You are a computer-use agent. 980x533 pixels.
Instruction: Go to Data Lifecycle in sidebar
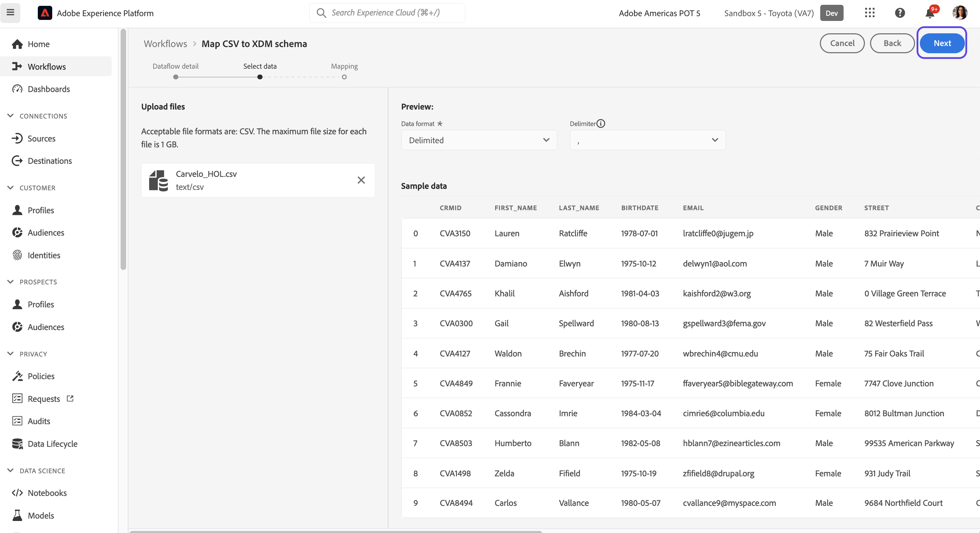(53, 444)
